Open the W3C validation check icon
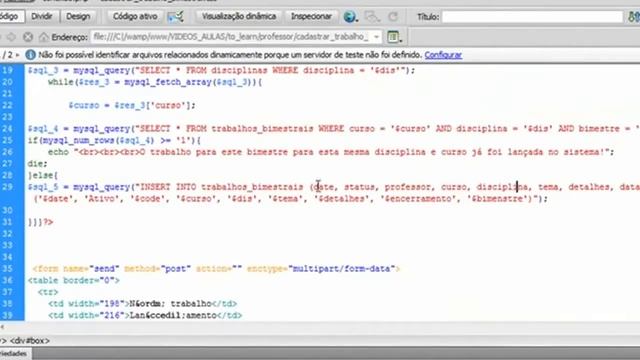Viewport: 640px width, 360px height. 176,17
